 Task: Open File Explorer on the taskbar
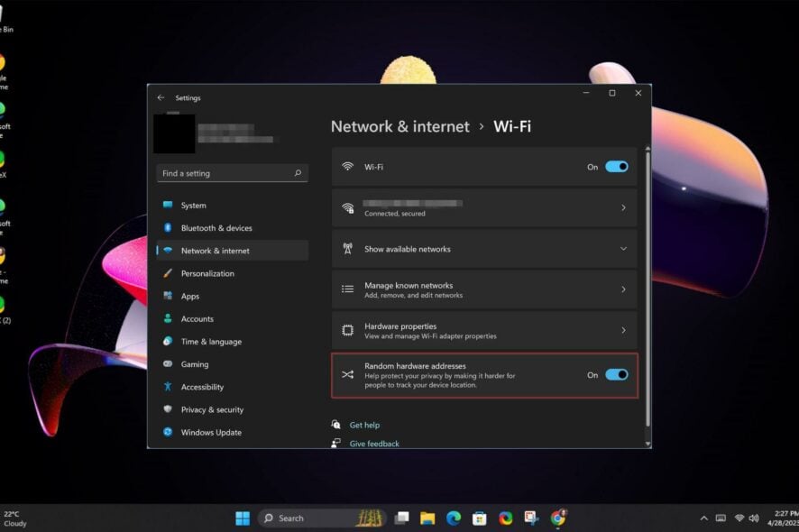click(427, 518)
